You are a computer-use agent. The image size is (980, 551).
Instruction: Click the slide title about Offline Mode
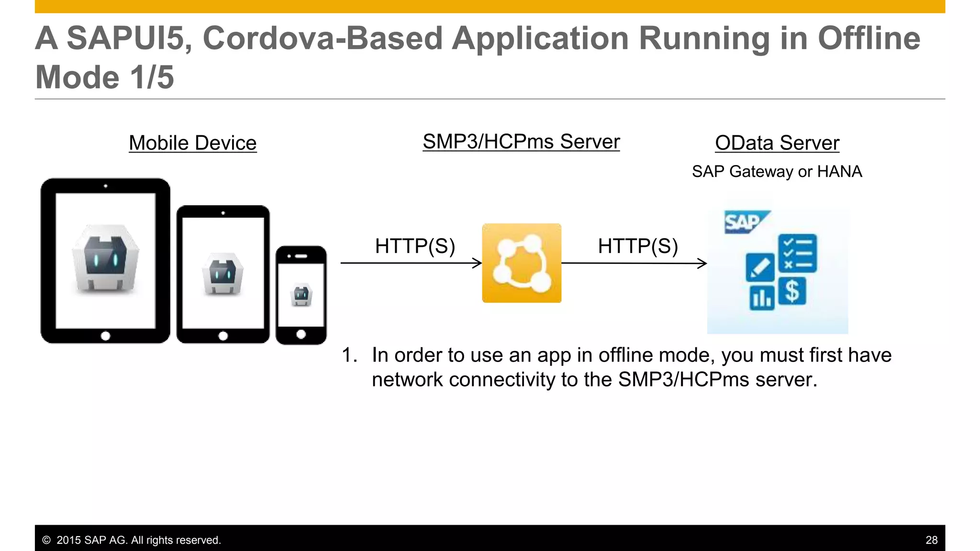[478, 57]
